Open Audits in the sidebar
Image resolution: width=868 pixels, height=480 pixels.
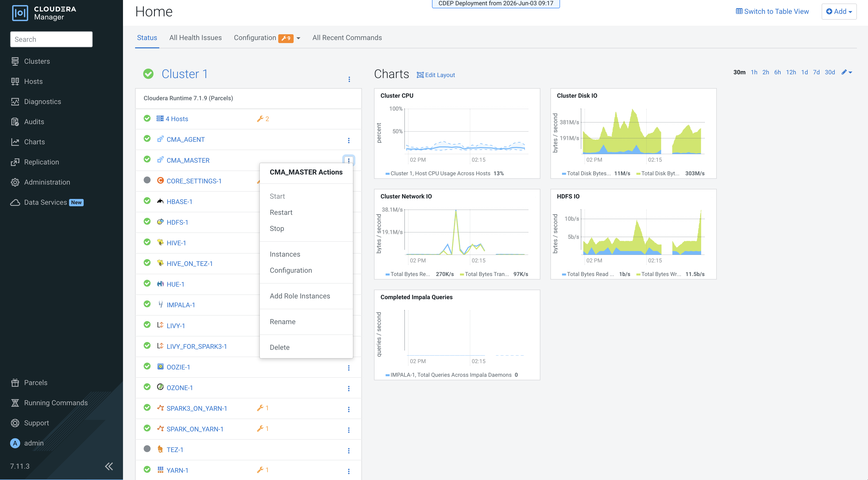pos(34,122)
